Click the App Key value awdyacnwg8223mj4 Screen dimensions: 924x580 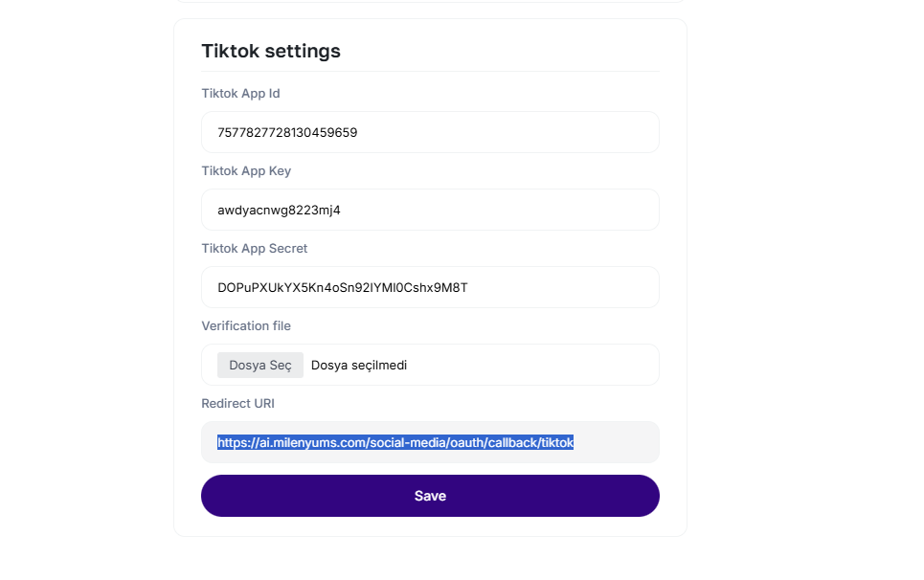coord(279,210)
